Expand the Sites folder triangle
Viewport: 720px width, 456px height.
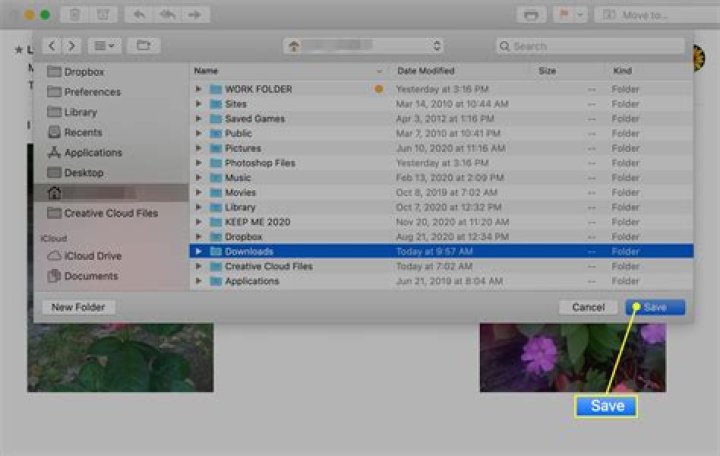pyautogui.click(x=198, y=104)
